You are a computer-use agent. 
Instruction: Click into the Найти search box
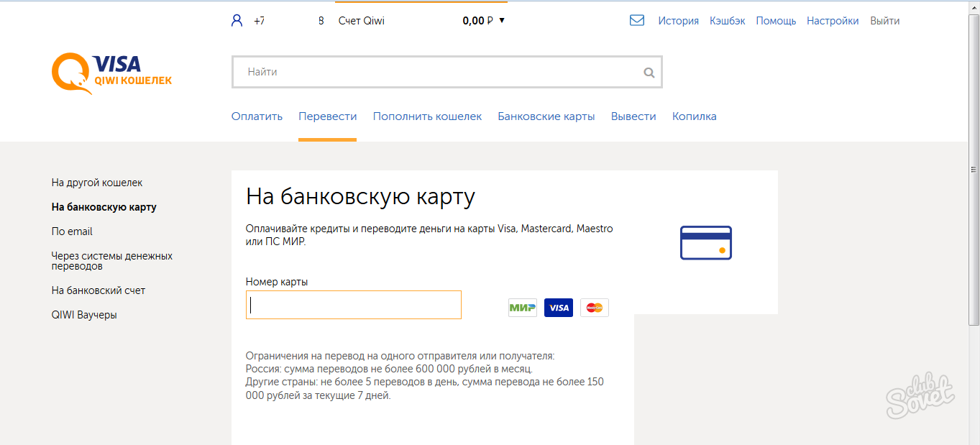[439, 72]
